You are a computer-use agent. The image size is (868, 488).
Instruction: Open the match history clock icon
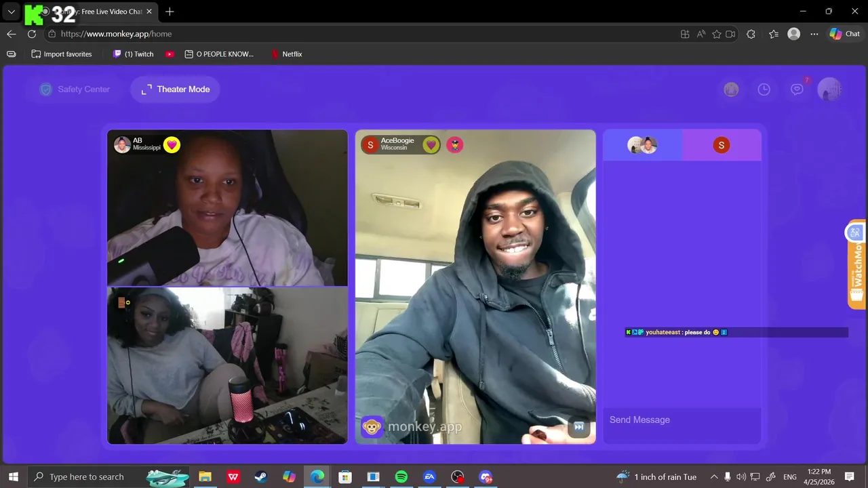[x=764, y=89]
